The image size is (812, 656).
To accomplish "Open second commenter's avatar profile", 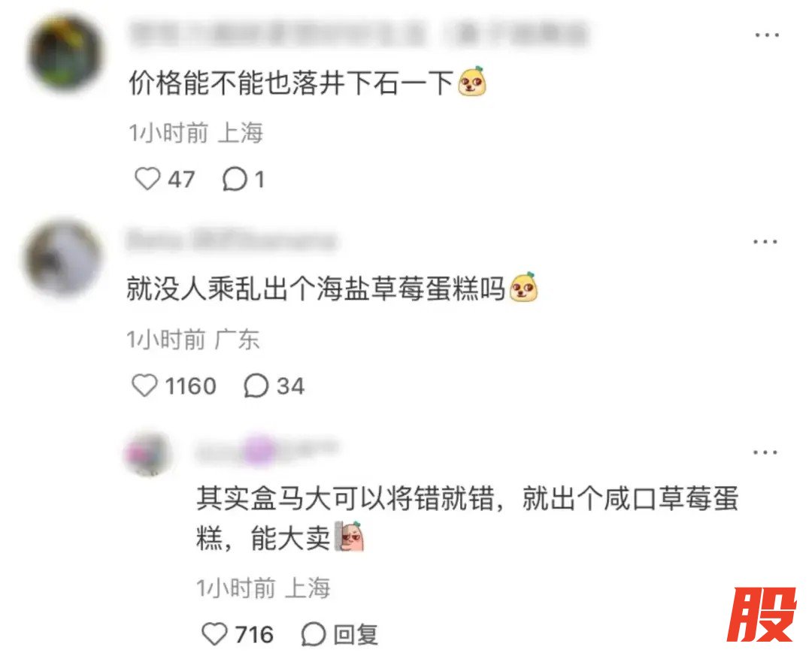I will [62, 257].
